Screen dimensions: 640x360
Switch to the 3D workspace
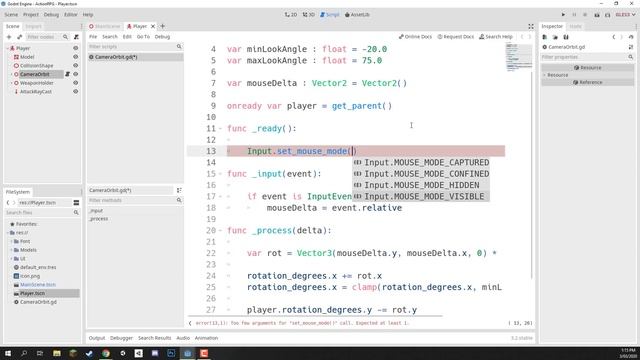coord(309,14)
